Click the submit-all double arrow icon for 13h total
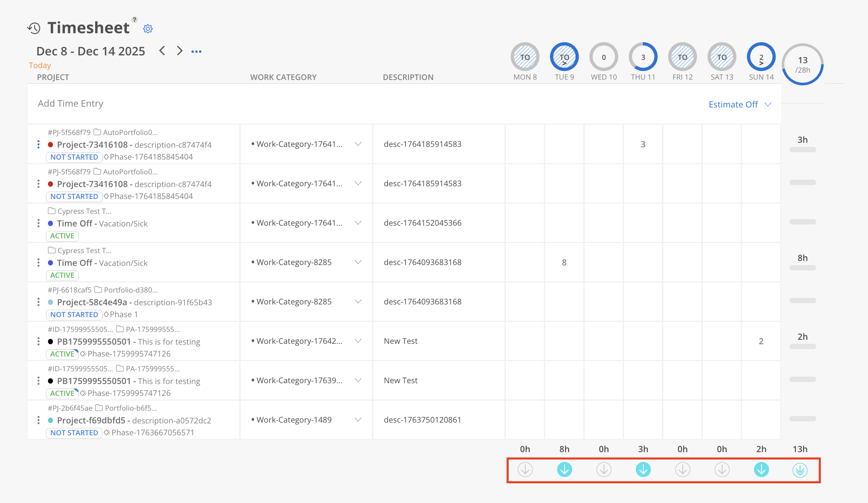 pyautogui.click(x=800, y=470)
